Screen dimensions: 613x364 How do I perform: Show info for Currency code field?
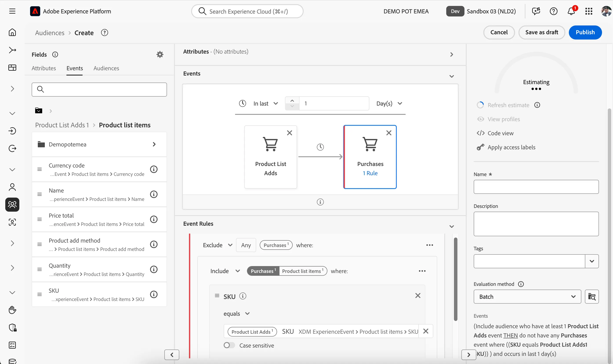154,169
